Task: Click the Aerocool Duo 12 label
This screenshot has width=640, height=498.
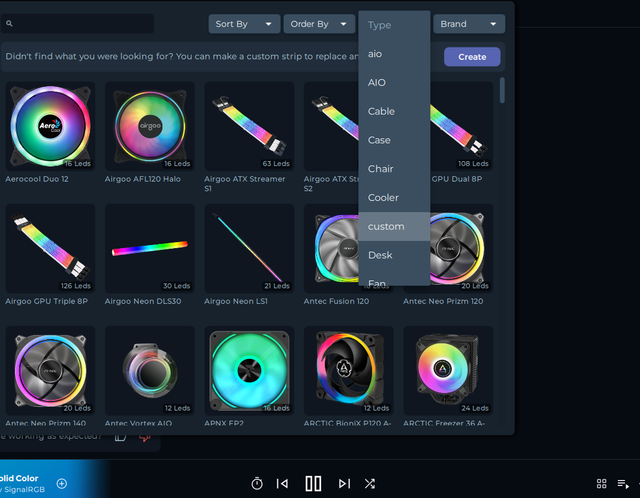Action: pos(37,179)
